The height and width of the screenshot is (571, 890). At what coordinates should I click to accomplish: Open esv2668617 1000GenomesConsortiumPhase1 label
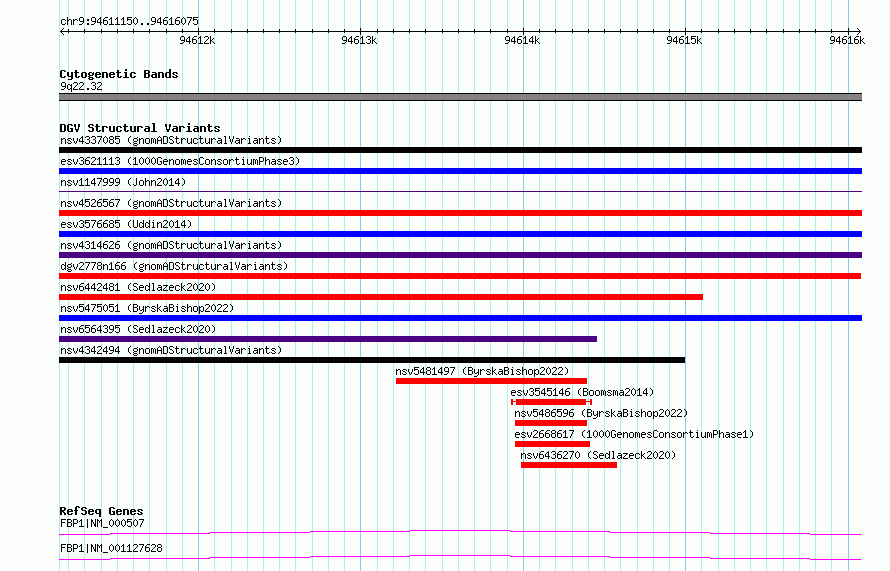point(634,434)
